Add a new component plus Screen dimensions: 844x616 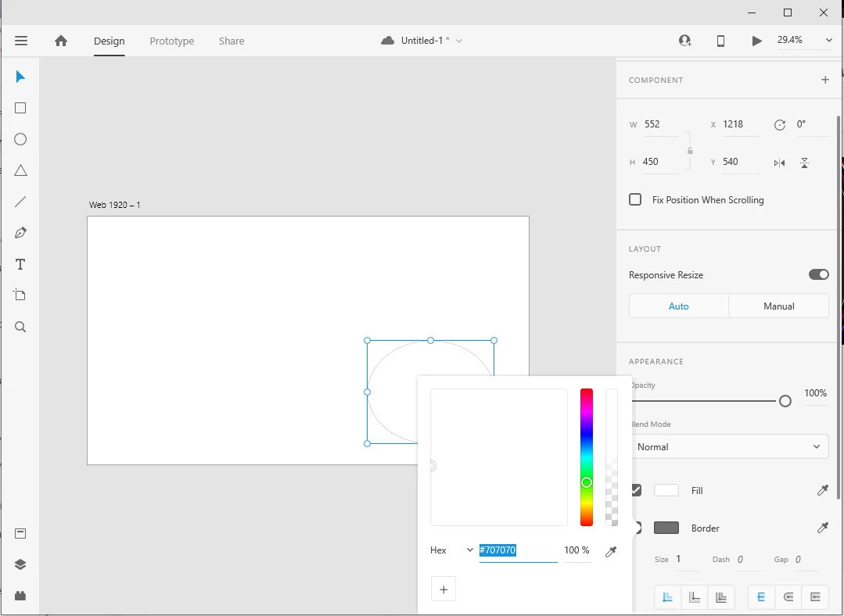(x=825, y=80)
